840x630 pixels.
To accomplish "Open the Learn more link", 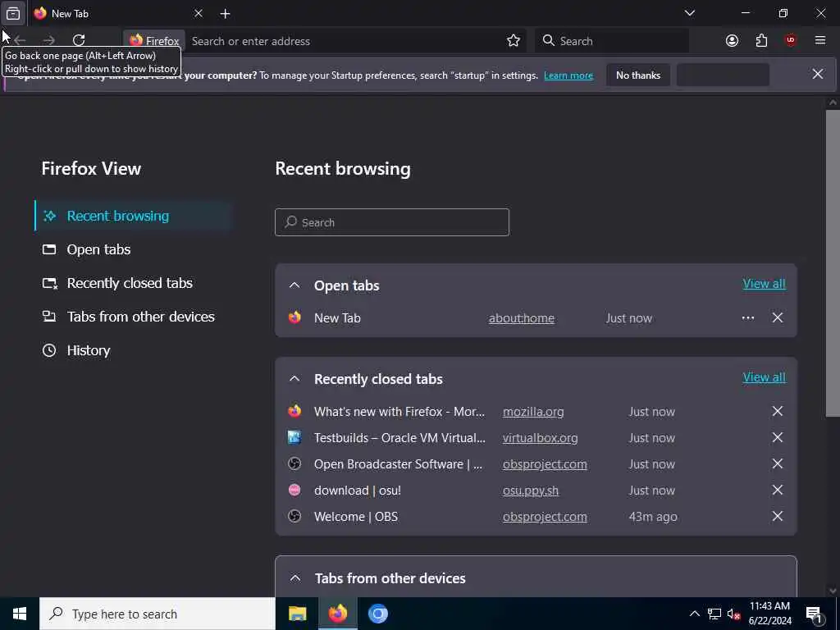I will (x=568, y=75).
